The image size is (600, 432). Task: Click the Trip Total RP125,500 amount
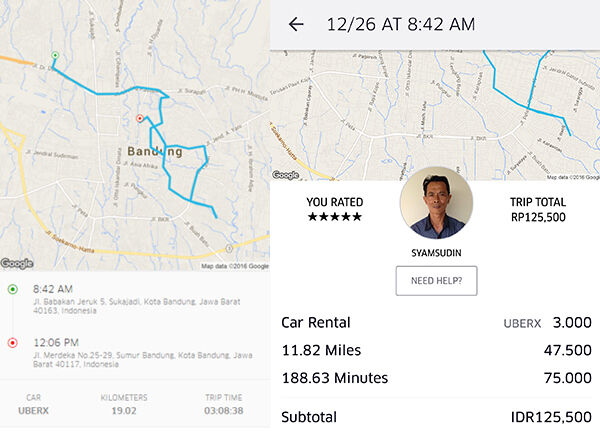[539, 216]
